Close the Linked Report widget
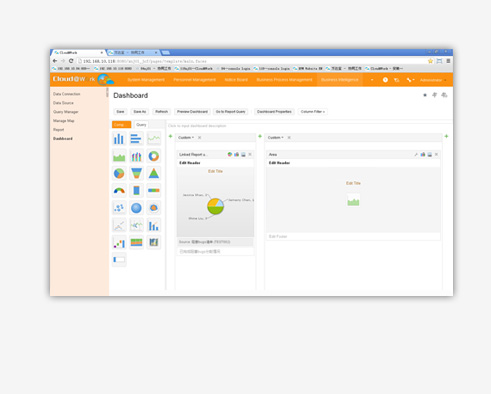 (250, 154)
